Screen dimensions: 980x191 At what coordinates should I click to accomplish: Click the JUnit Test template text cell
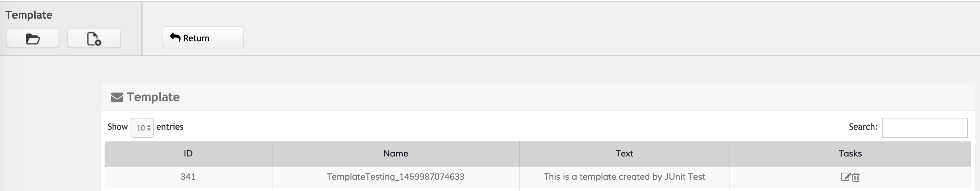point(624,177)
